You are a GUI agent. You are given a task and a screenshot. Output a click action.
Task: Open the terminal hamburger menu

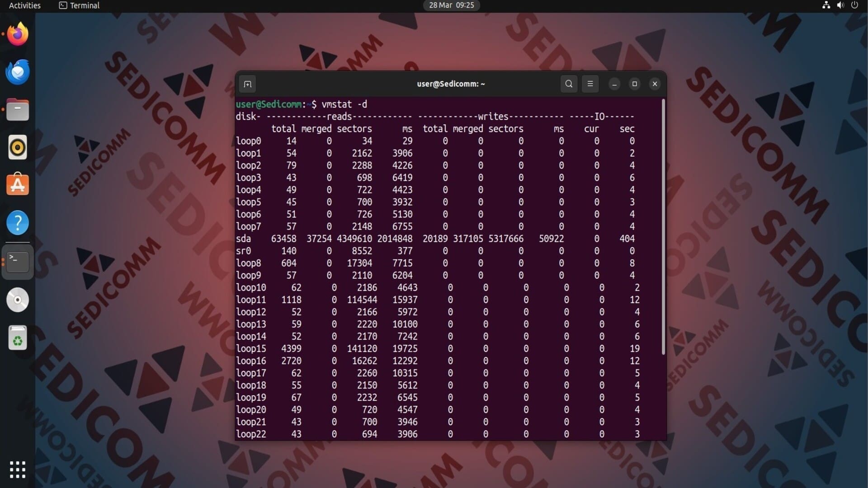point(590,84)
